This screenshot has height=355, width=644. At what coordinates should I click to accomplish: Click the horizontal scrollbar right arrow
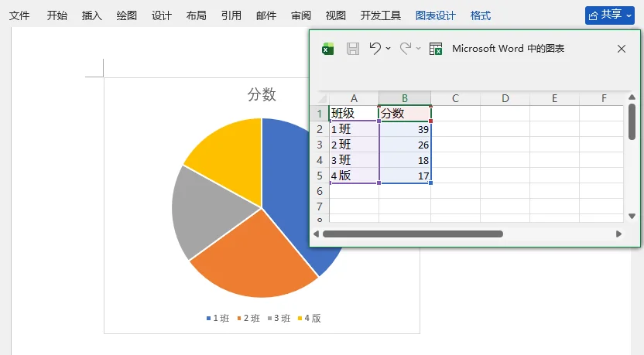pyautogui.click(x=618, y=234)
